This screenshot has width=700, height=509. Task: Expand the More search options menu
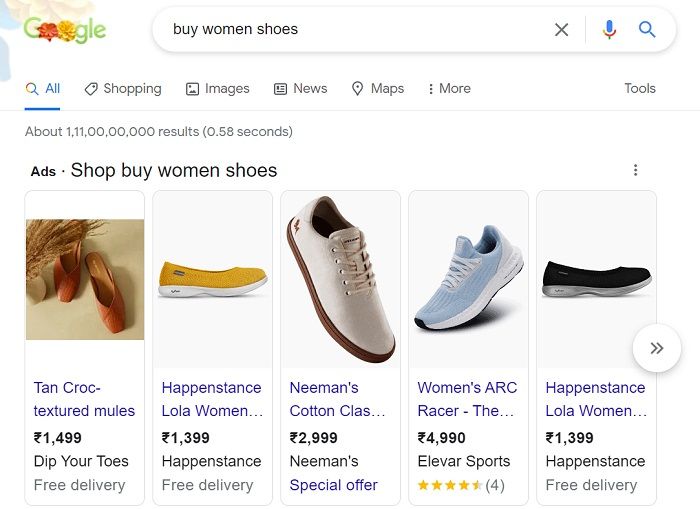click(449, 88)
